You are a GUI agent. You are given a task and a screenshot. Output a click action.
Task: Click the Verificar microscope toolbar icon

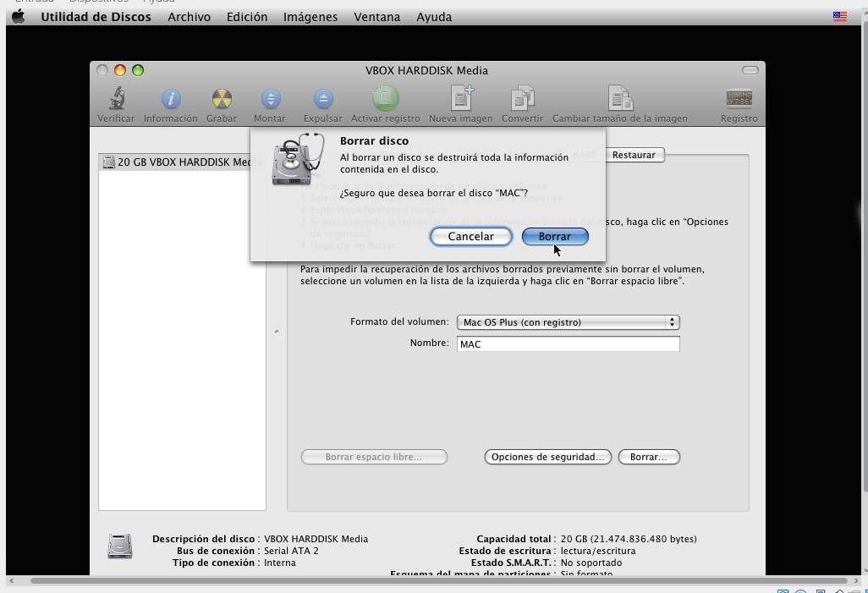(116, 99)
